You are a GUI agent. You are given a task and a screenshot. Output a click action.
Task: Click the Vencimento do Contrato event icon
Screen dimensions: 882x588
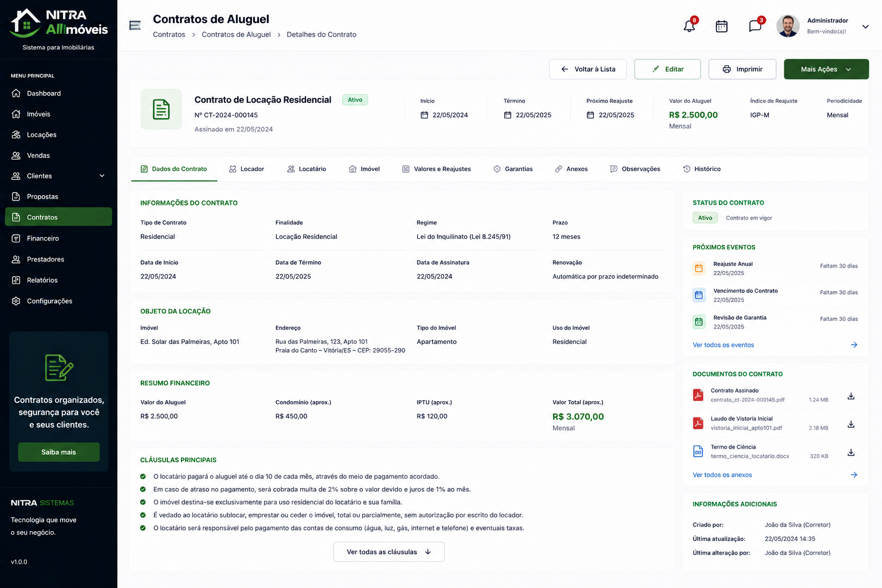[699, 295]
